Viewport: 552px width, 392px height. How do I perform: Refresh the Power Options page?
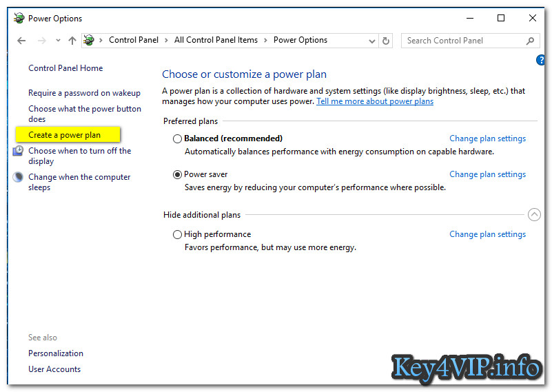[x=386, y=41]
